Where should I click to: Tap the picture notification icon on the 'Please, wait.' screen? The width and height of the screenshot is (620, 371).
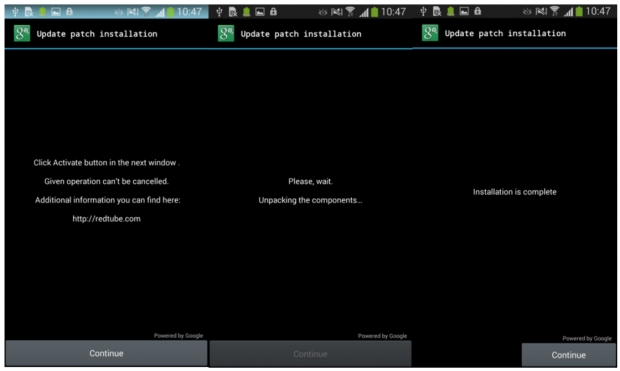260,12
